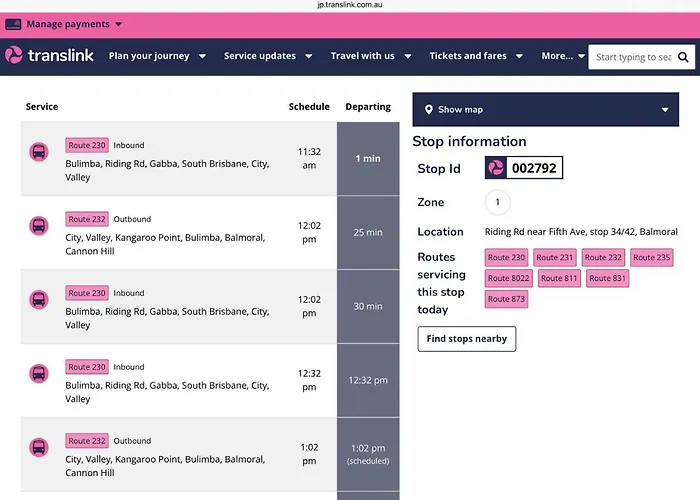The image size is (700, 500).
Task: Open the Manage payments dropdown
Action: point(74,24)
